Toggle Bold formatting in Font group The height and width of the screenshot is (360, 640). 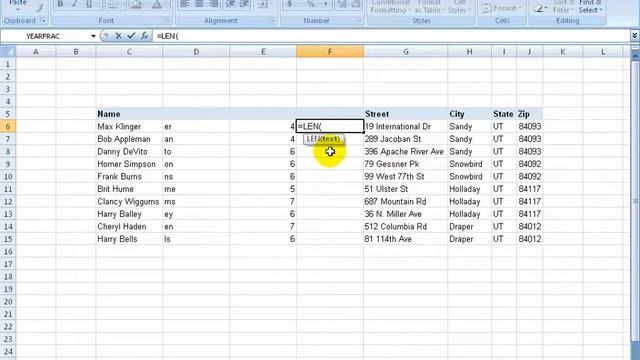tap(60, 4)
